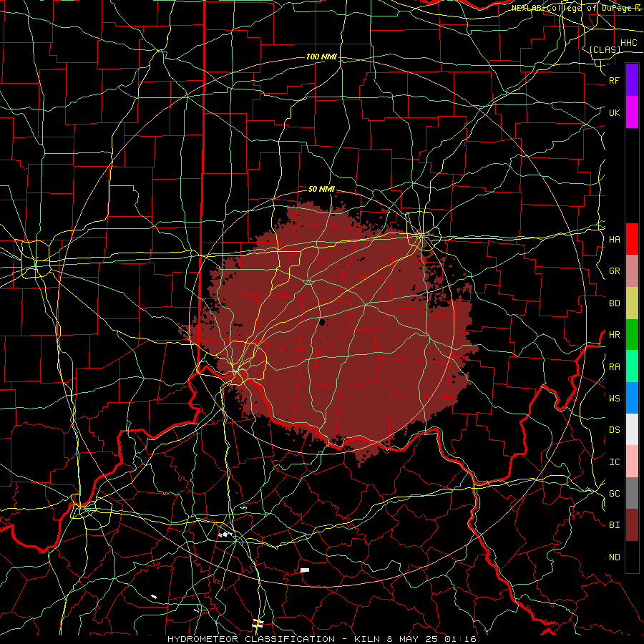Click the WS legend label
Viewport: 644px width, 644px height.
tap(614, 398)
